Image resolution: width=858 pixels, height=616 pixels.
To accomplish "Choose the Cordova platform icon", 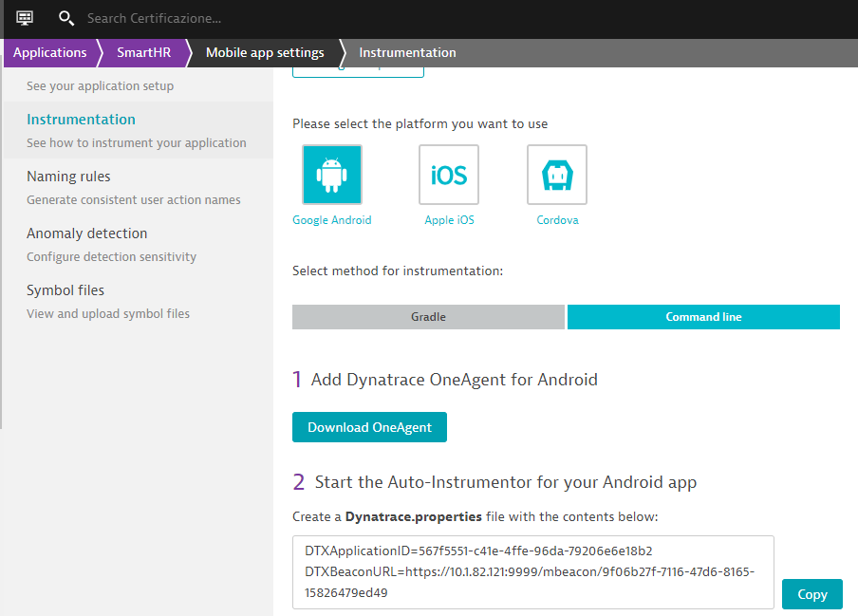I will [556, 175].
